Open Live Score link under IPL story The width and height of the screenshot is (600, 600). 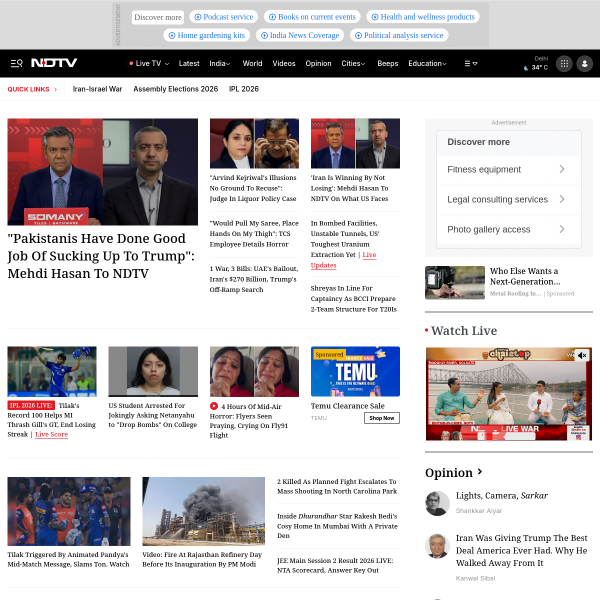tap(51, 434)
